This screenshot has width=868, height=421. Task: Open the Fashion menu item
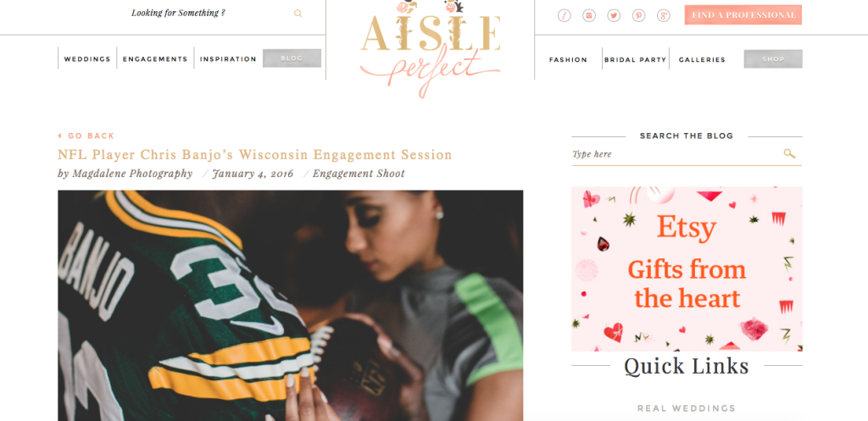[x=568, y=60]
